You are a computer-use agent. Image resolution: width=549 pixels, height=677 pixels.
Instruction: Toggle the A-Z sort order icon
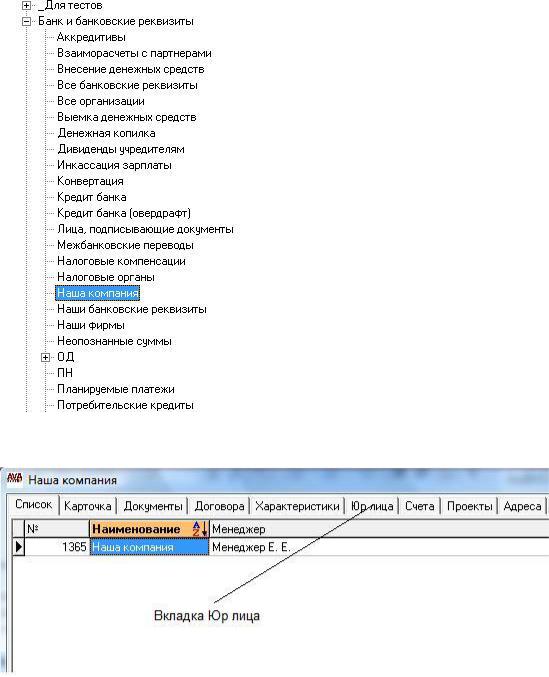(199, 529)
